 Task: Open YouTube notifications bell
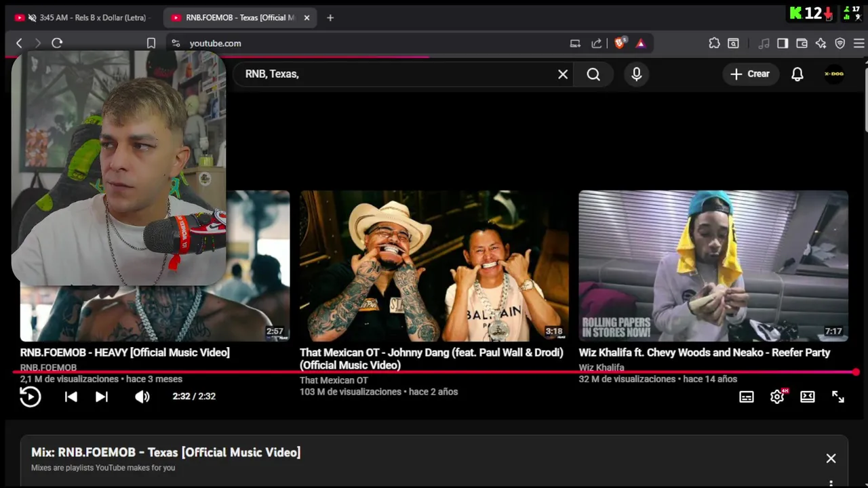[797, 74]
